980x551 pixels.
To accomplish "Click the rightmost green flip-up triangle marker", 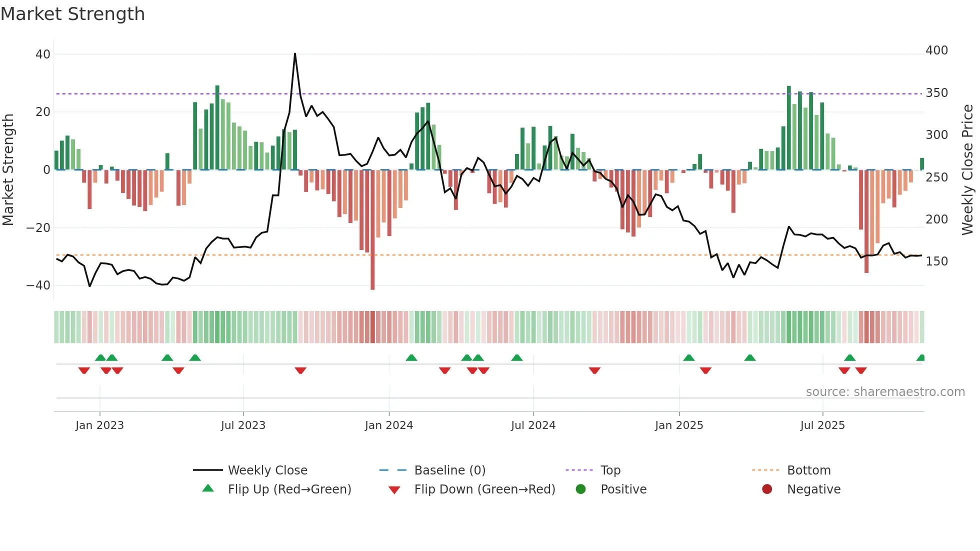I will pos(921,358).
